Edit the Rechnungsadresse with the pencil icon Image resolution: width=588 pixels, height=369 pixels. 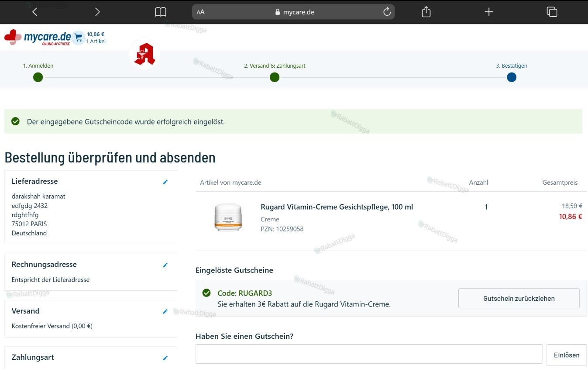click(x=165, y=265)
